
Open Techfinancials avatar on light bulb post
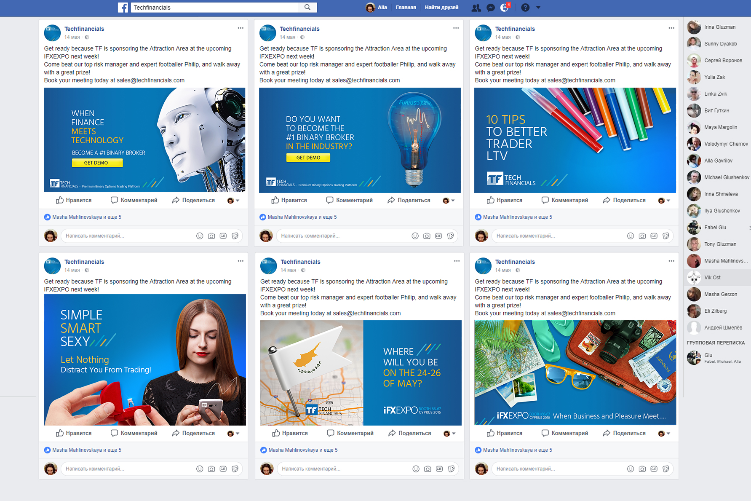click(x=268, y=33)
